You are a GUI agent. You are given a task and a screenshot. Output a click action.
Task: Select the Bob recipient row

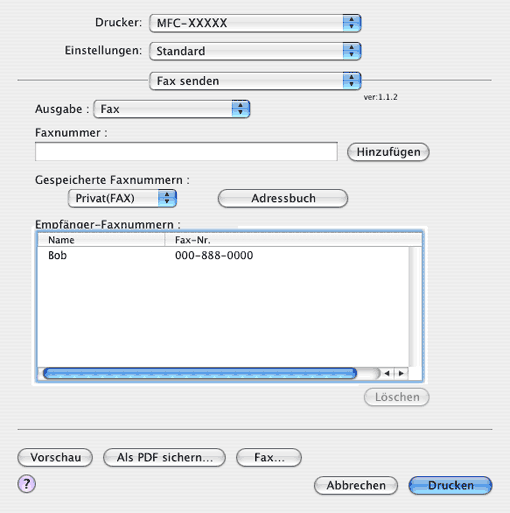(223, 255)
